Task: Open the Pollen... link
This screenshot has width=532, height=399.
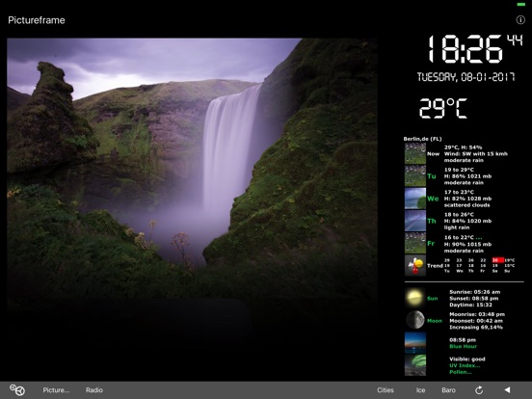Action: (x=461, y=372)
